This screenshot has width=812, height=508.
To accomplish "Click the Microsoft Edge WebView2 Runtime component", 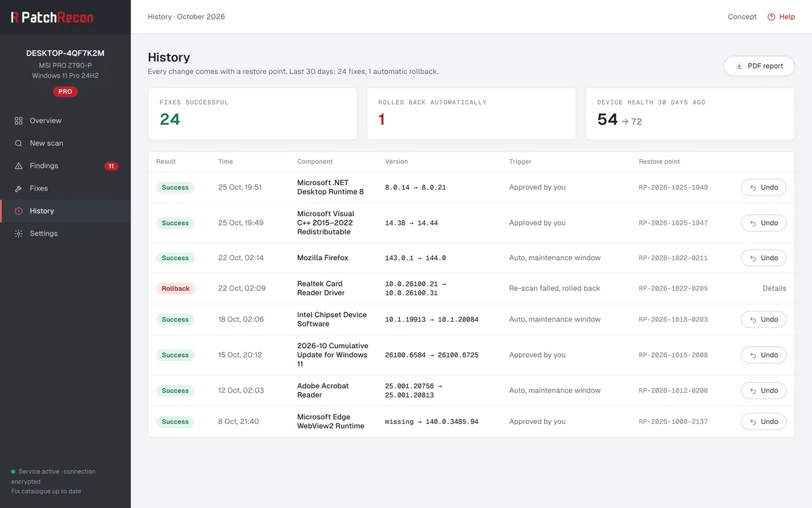I will pyautogui.click(x=331, y=421).
